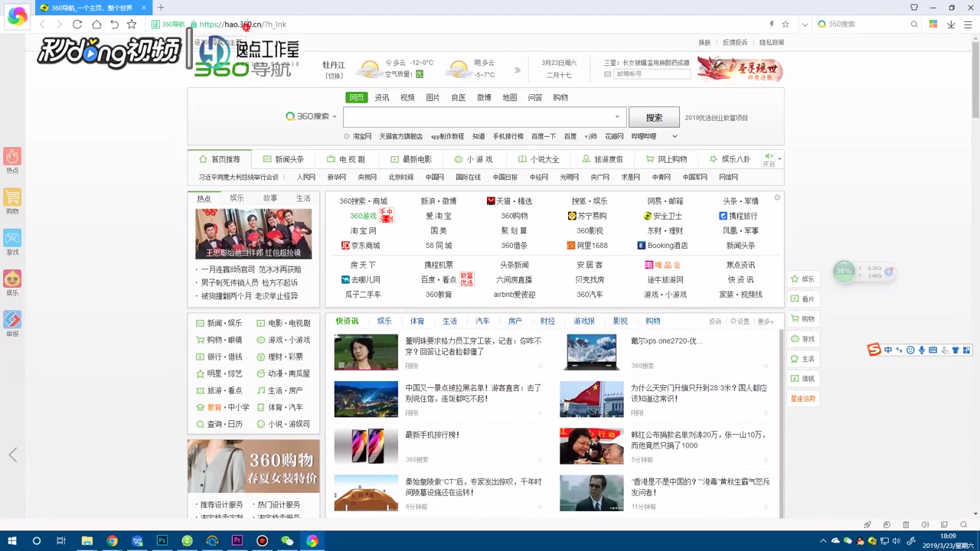Expand the navigation bar far-right arrow
Viewport: 980px width, 551px height.
(x=780, y=159)
